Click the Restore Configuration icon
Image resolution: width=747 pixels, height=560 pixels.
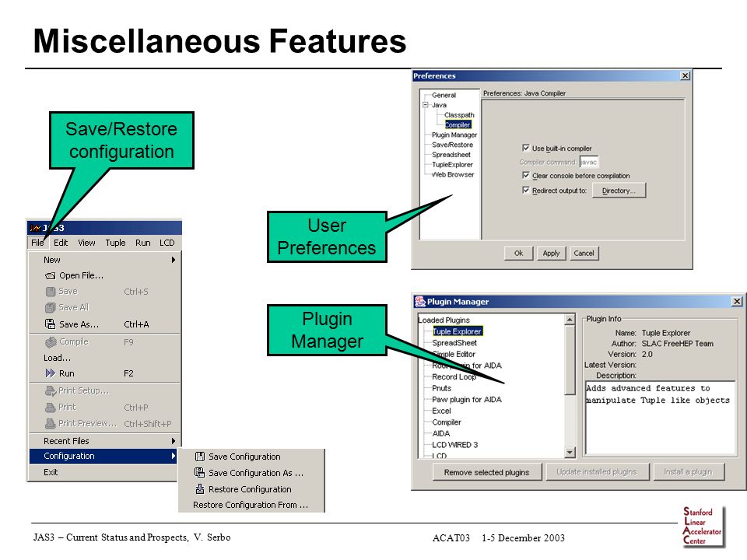click(x=200, y=489)
